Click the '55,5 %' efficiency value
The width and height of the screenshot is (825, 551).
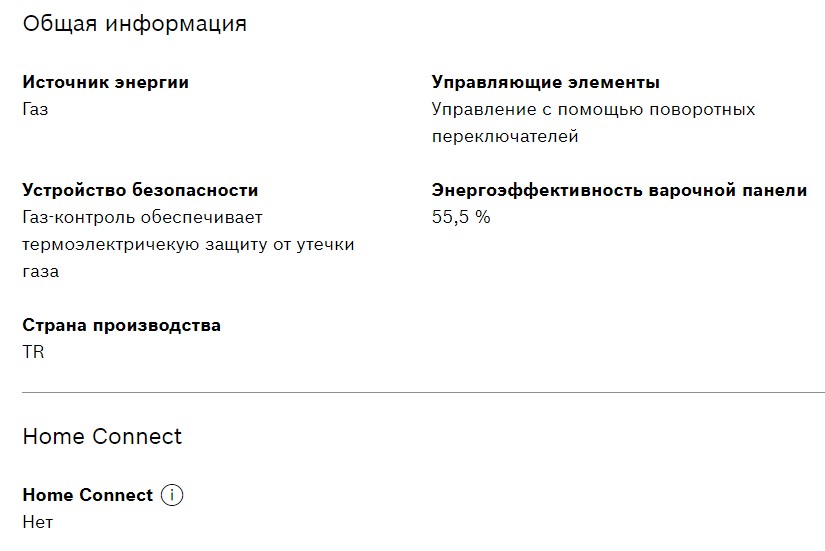tap(461, 217)
